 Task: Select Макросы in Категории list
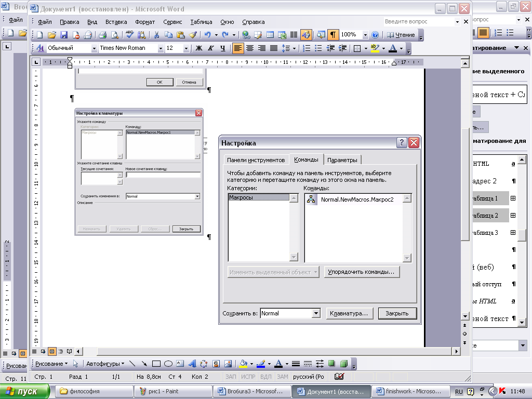(x=259, y=197)
